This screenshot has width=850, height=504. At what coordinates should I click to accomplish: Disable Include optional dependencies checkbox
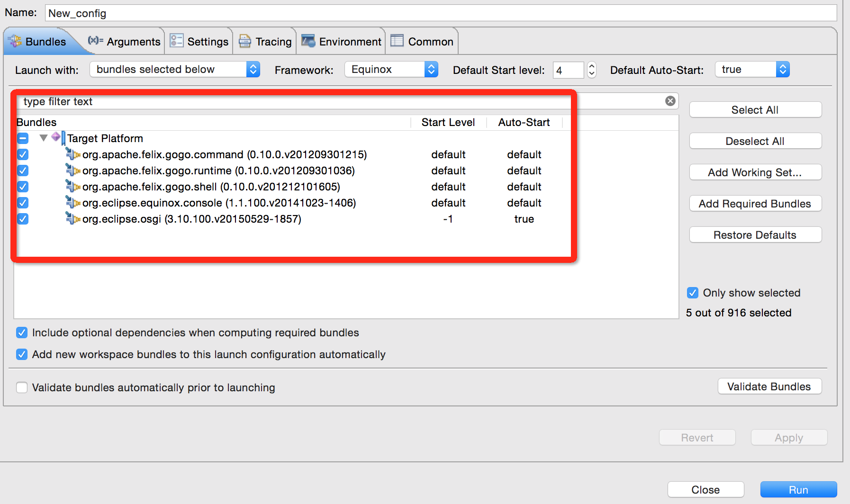[22, 333]
